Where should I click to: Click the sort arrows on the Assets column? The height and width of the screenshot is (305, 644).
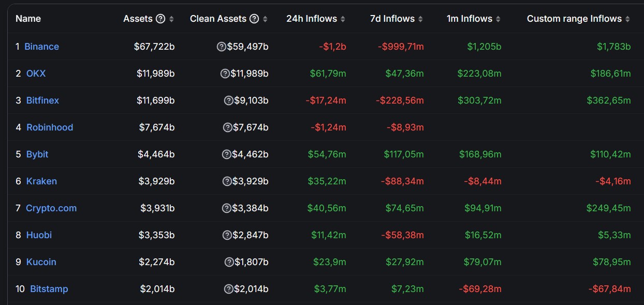tap(171, 19)
